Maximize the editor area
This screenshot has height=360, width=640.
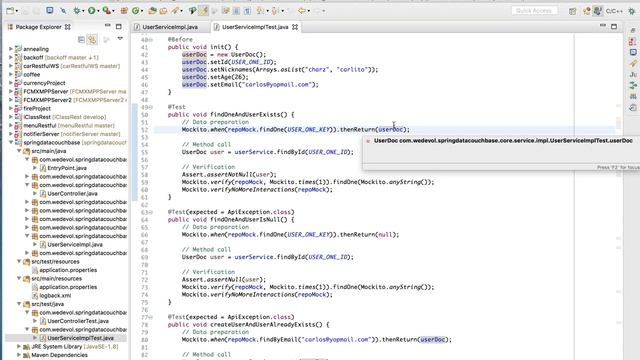[x=614, y=27]
